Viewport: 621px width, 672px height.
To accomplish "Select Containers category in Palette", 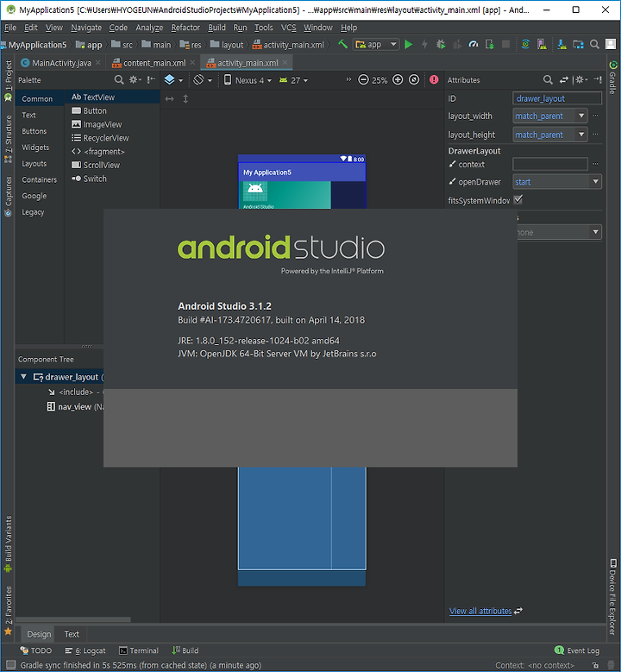I will click(40, 179).
